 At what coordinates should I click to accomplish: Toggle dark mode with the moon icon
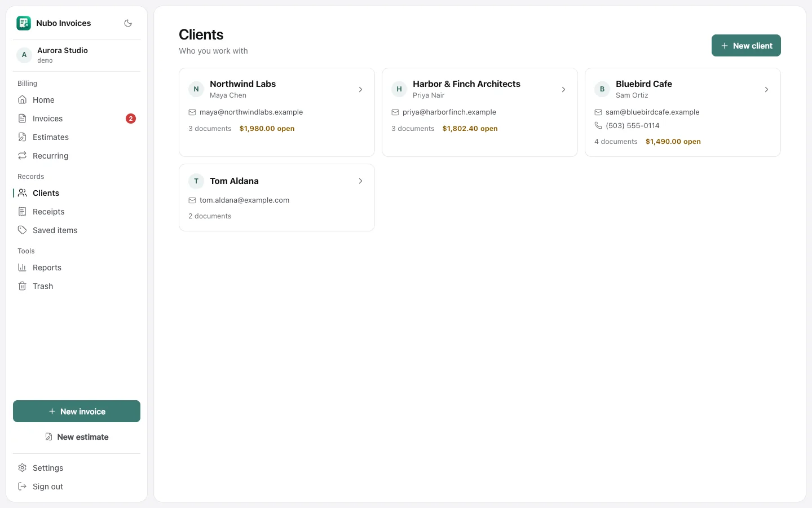128,23
